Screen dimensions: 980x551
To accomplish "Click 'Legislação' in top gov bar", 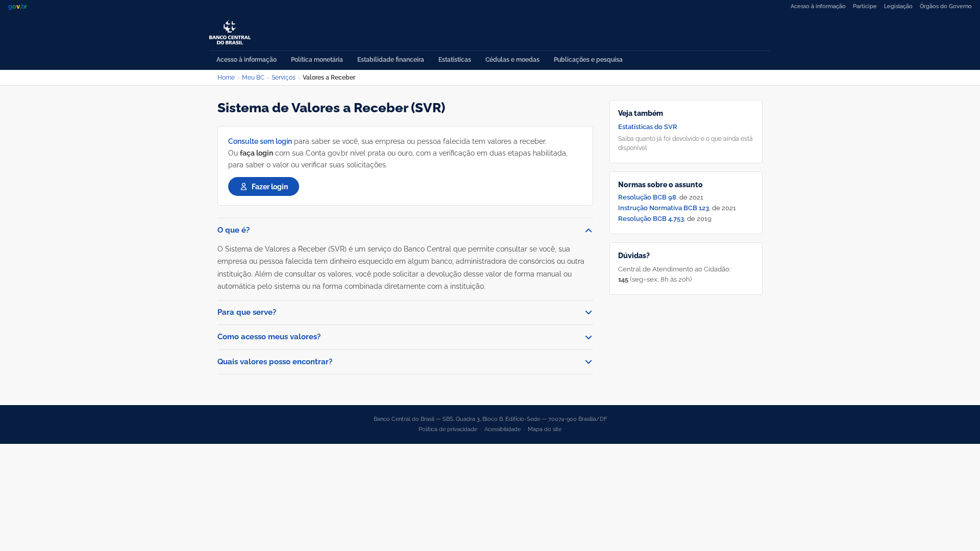I will (x=898, y=7).
